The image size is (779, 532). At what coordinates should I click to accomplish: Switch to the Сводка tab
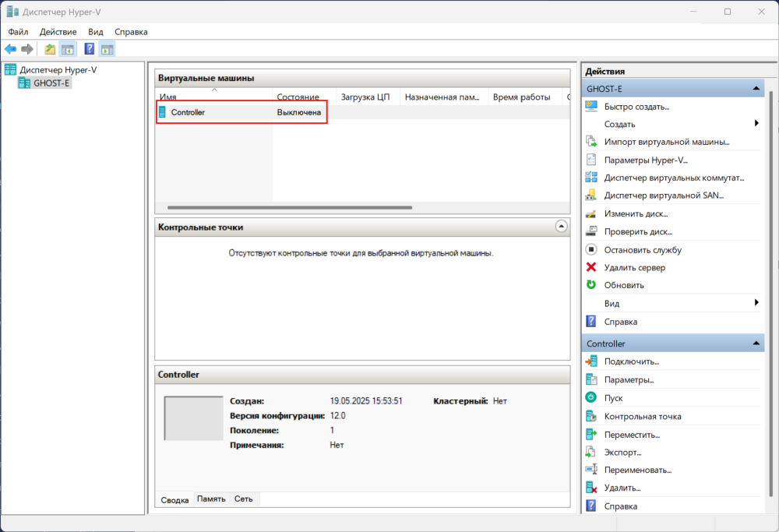pyautogui.click(x=174, y=500)
